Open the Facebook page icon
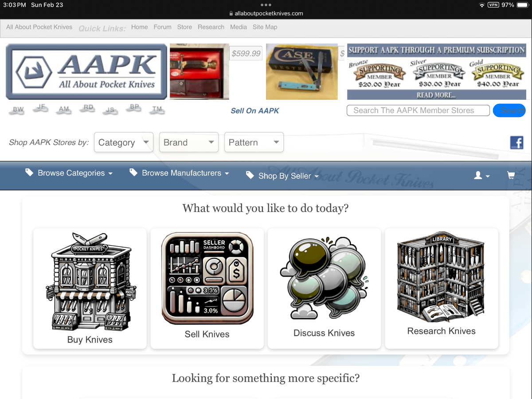The width and height of the screenshot is (532, 399). (516, 143)
